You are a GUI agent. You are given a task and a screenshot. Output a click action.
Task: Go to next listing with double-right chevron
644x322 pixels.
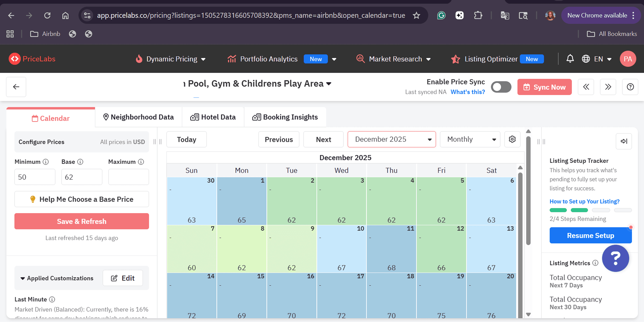tap(608, 87)
